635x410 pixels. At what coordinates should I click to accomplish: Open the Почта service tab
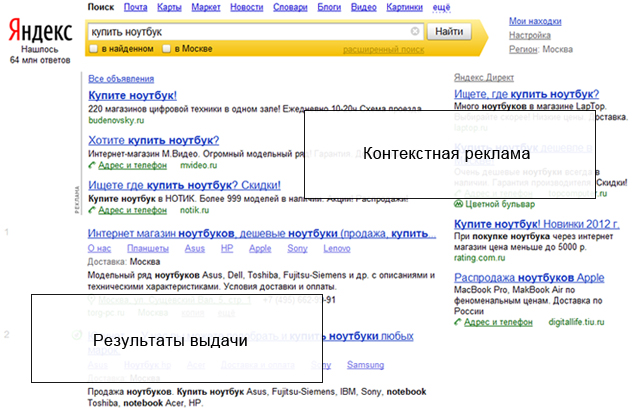(135, 7)
